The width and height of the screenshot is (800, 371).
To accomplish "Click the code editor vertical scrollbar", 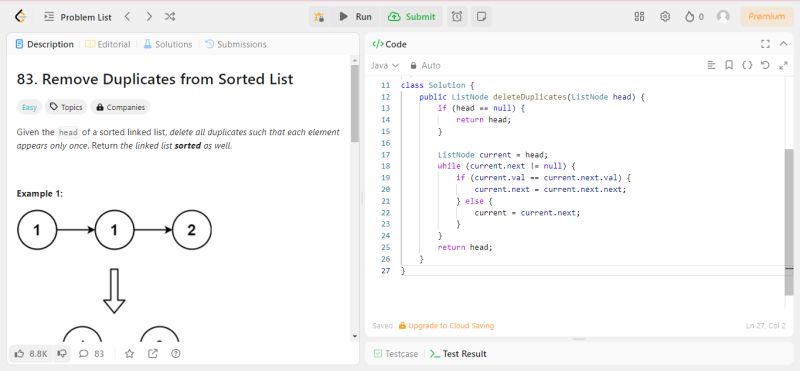I will (x=789, y=222).
